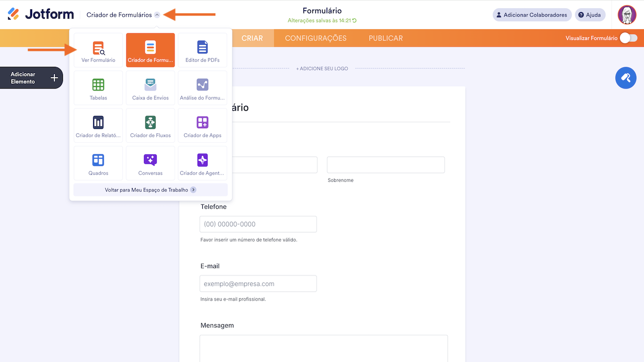This screenshot has height=362, width=644.
Task: Open the Criador de Relatórios tile
Action: [x=98, y=126]
